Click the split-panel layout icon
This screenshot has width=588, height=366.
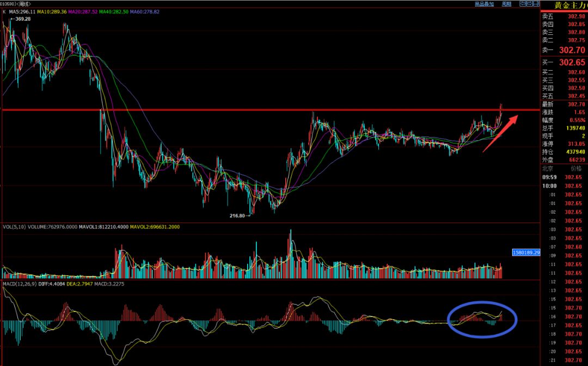[x=536, y=4]
